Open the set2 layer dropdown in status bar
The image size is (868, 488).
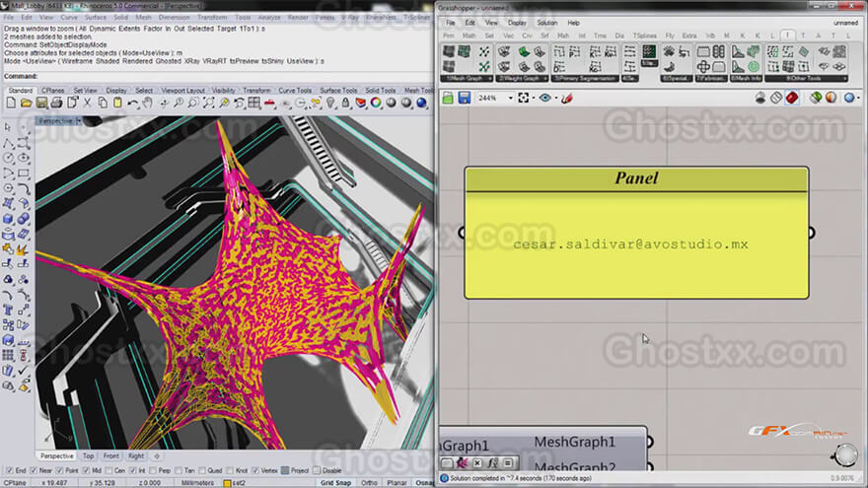coord(236,483)
